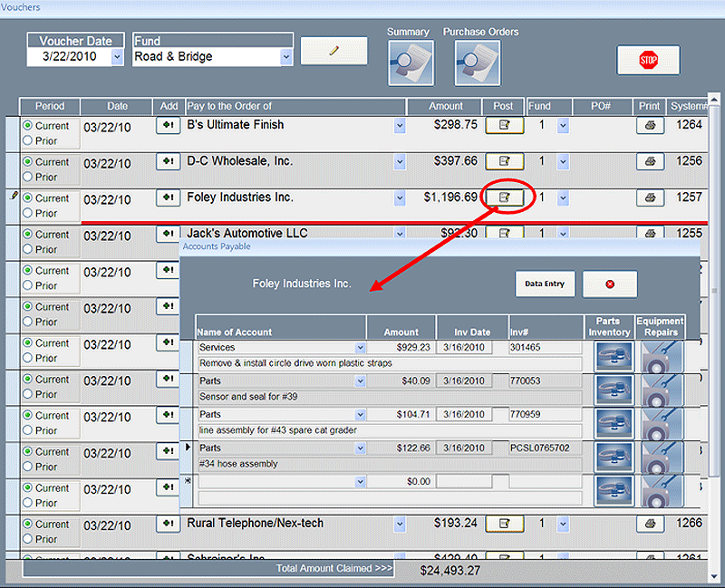Open the Fund number dropdown for Foley Industries Inc.
Screen dimensions: 725x588
(x=563, y=198)
